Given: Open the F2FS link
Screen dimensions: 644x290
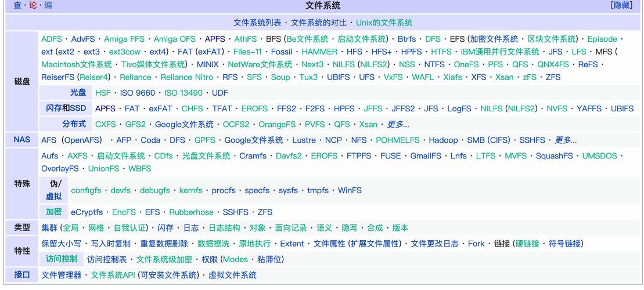Looking at the screenshot, I should point(315,108).
